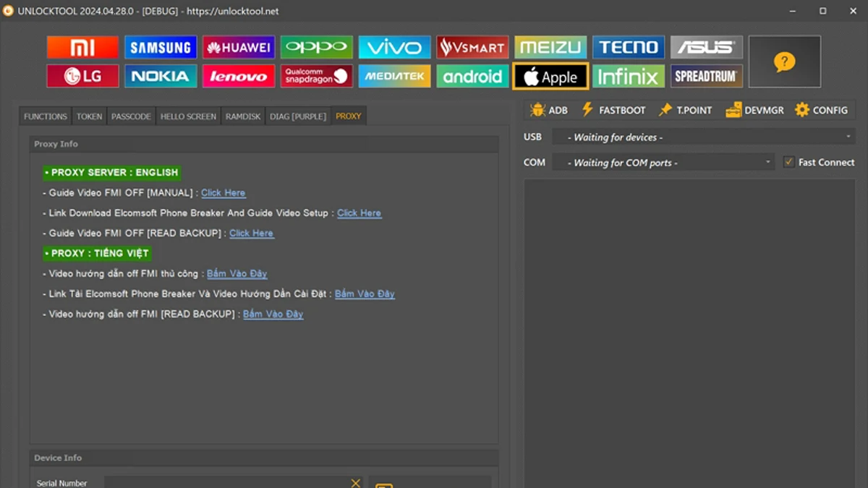The height and width of the screenshot is (488, 868).
Task: Select the Qualcomm Snapdragon tile
Action: tap(316, 76)
